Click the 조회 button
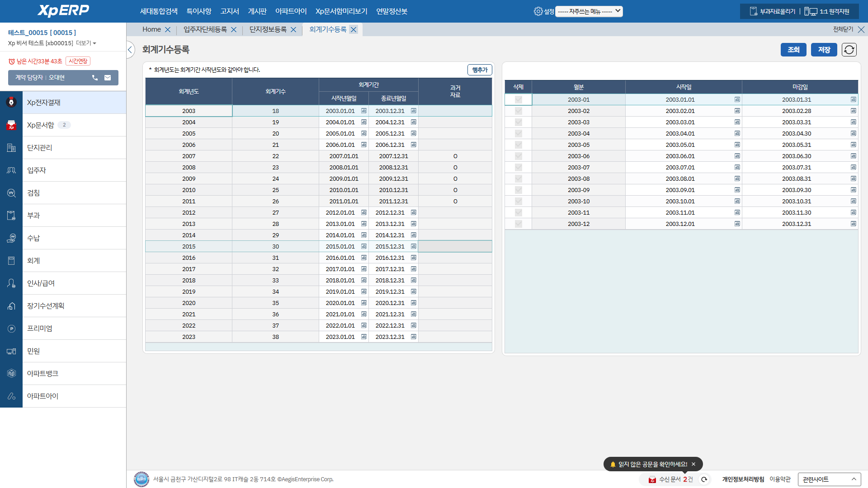The height and width of the screenshot is (488, 868). point(793,50)
